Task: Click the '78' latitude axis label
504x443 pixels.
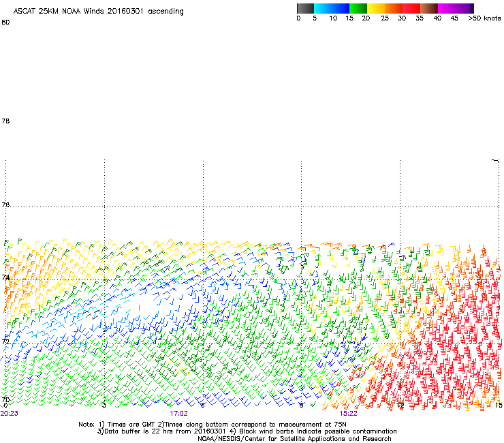Action: [5, 121]
